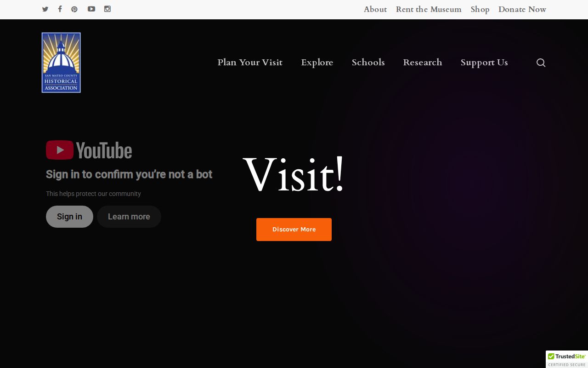Go to Rent the Museum
588x368 pixels.
pos(429,9)
